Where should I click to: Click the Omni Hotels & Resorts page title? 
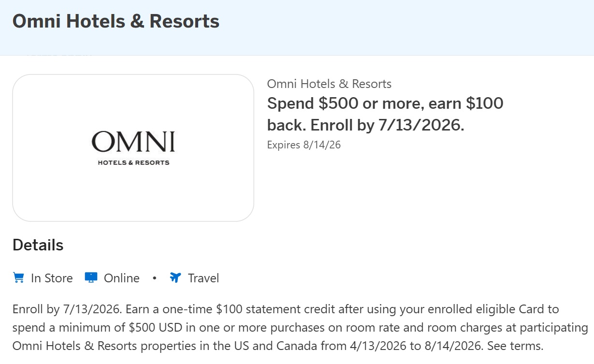point(116,21)
